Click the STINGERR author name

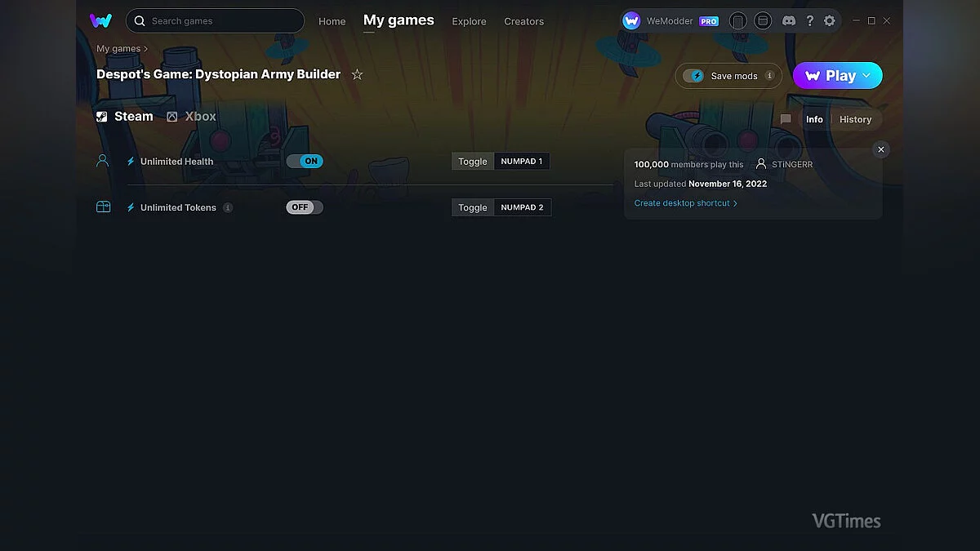pyautogui.click(x=792, y=164)
